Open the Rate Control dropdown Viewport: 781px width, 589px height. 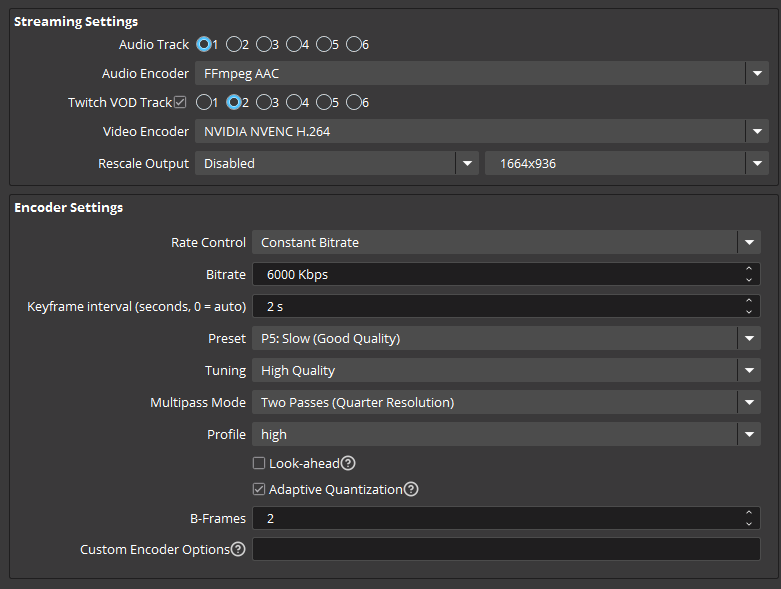point(507,242)
